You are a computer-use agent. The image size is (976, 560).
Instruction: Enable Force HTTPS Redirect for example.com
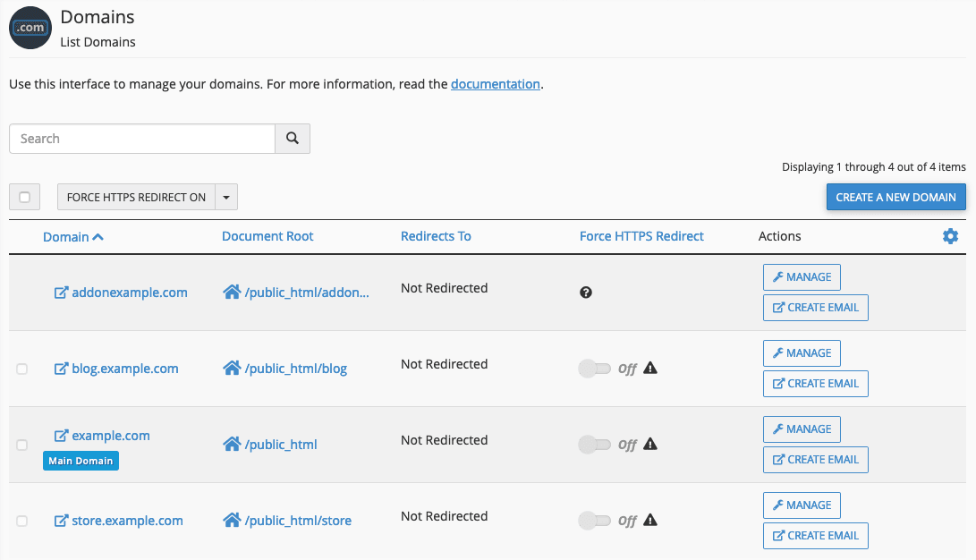(595, 445)
